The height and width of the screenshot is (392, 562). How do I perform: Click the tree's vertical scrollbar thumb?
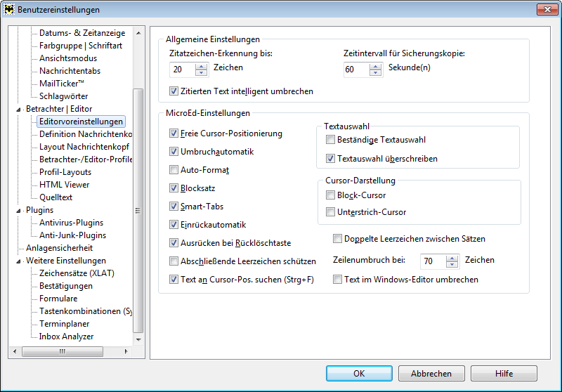click(x=138, y=211)
